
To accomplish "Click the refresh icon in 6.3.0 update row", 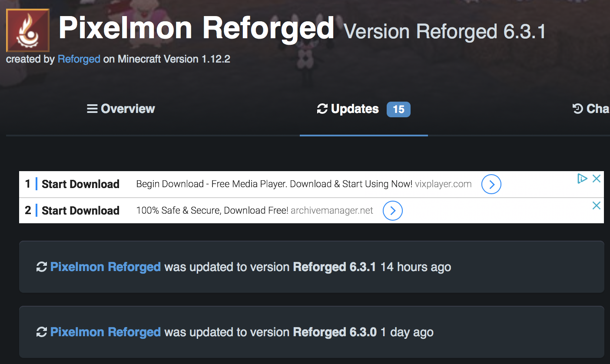I will tap(42, 332).
